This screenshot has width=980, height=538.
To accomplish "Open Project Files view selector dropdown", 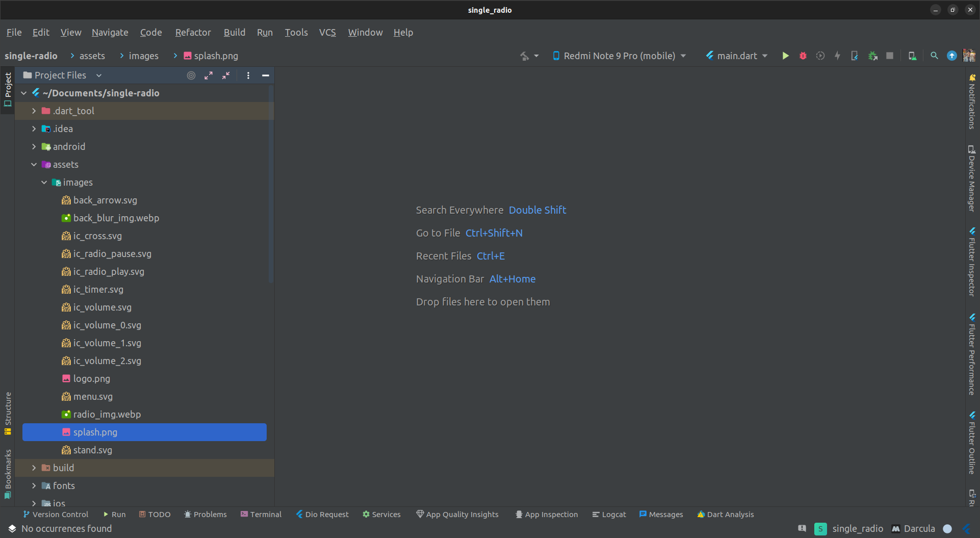I will (63, 75).
